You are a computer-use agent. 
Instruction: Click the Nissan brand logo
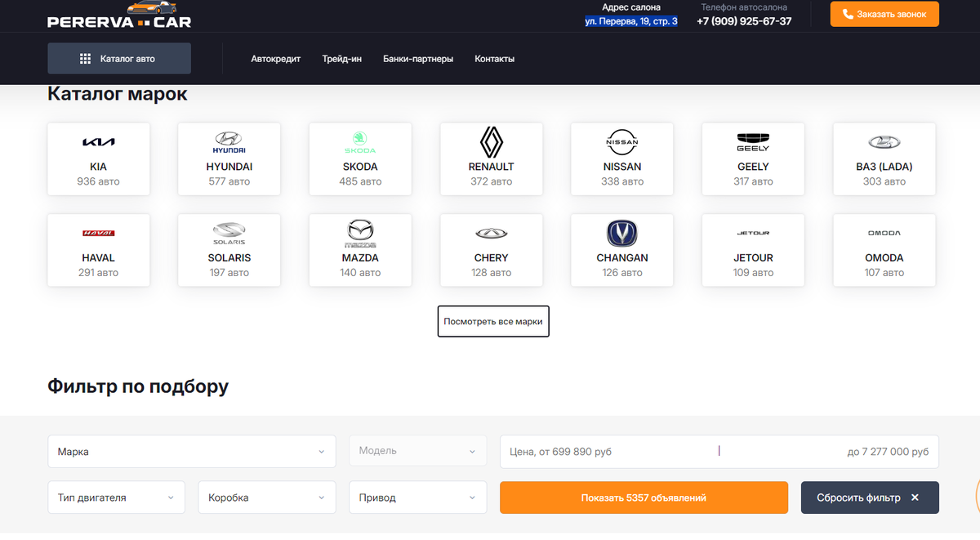(x=621, y=142)
